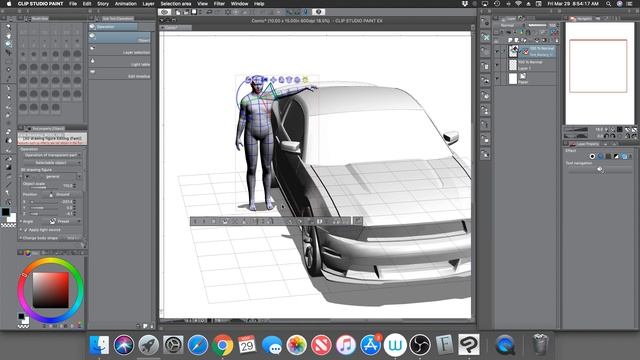Screen dimensions: 640x360
Task: Hide the 3D figure layer eye
Action: coord(497,51)
